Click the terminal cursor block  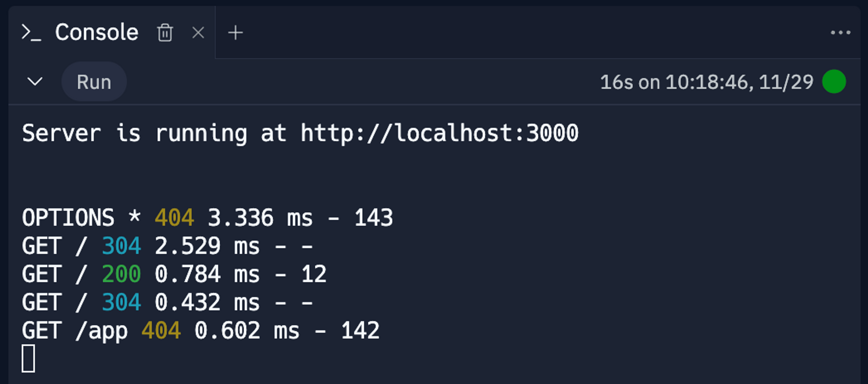click(x=28, y=358)
